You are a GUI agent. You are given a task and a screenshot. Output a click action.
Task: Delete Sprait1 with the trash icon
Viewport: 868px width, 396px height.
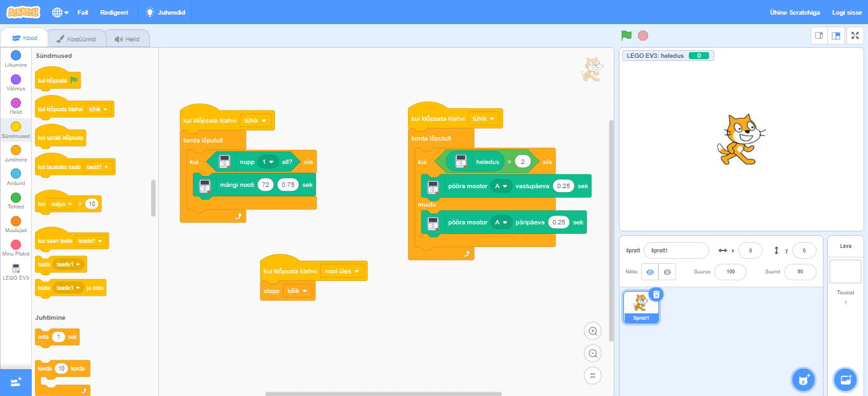(x=656, y=294)
